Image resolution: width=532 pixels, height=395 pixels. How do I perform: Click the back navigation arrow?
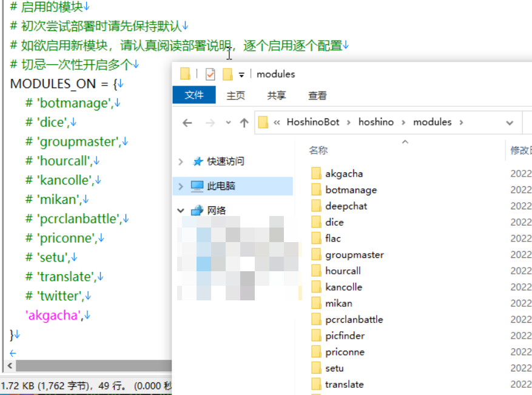point(187,122)
